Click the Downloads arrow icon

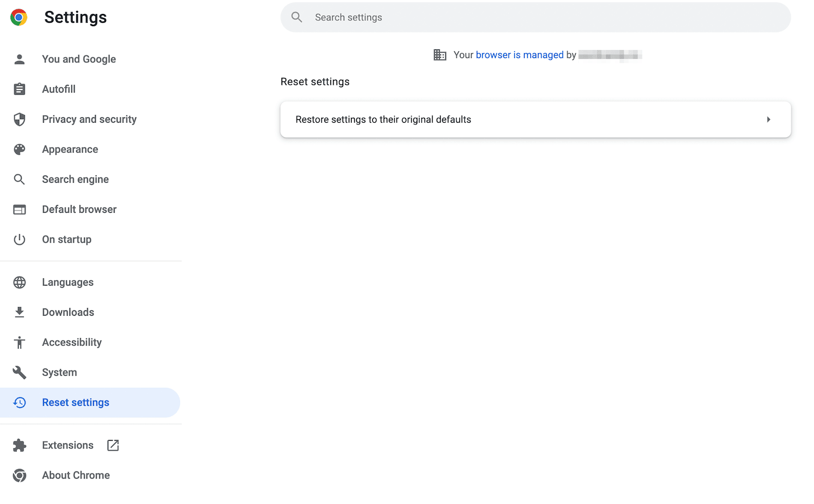pyautogui.click(x=19, y=312)
